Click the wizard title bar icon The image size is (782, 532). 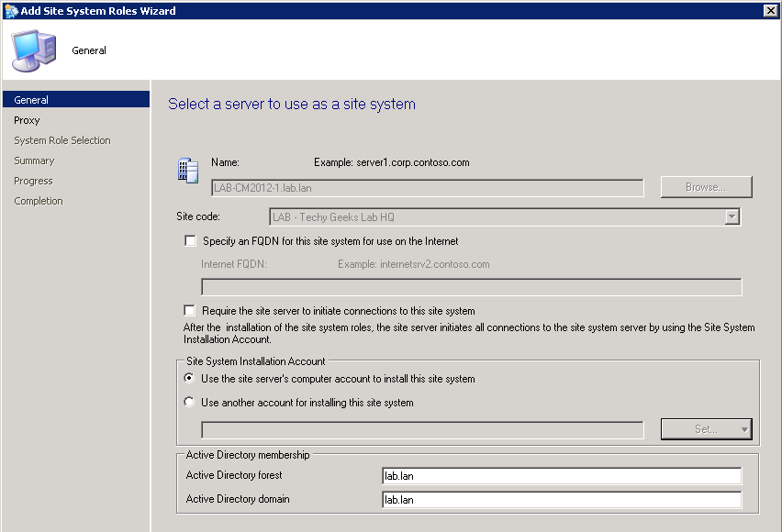[x=11, y=10]
